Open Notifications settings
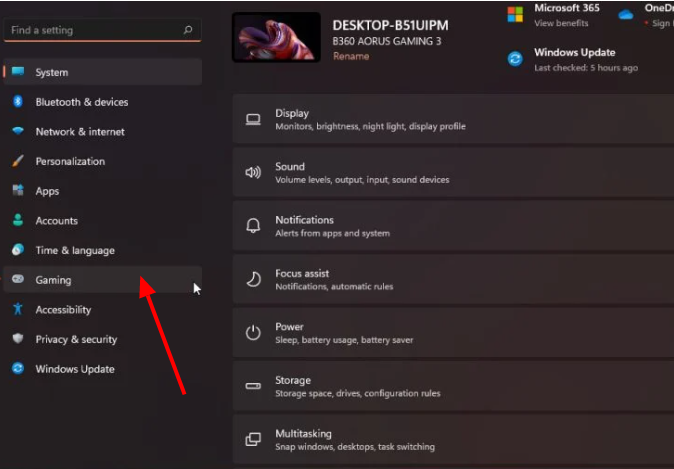 (453, 226)
